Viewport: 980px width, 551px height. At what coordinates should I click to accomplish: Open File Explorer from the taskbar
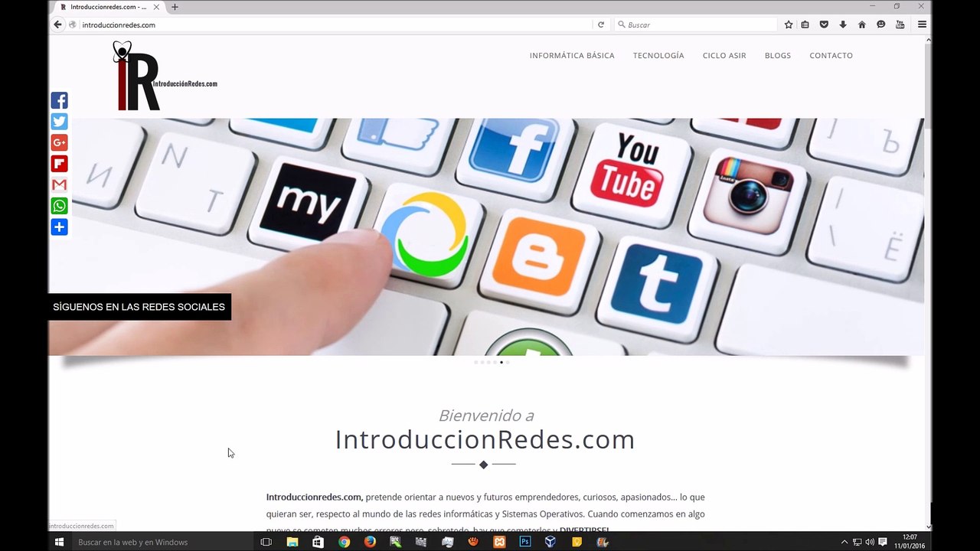pos(292,542)
